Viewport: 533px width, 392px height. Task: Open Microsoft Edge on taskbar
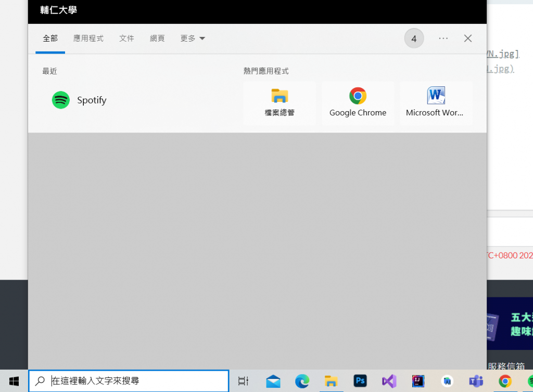click(302, 382)
